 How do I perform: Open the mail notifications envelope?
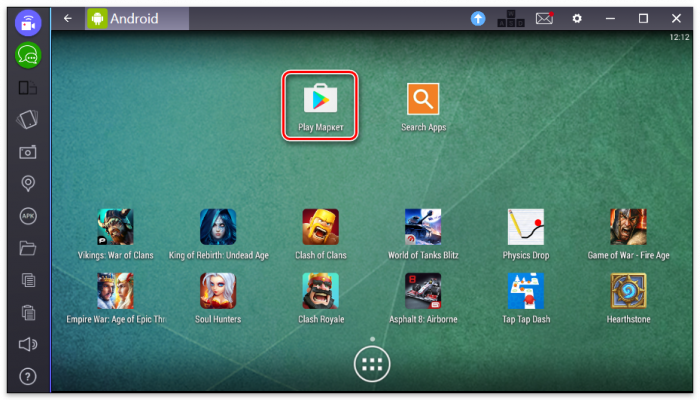click(544, 18)
